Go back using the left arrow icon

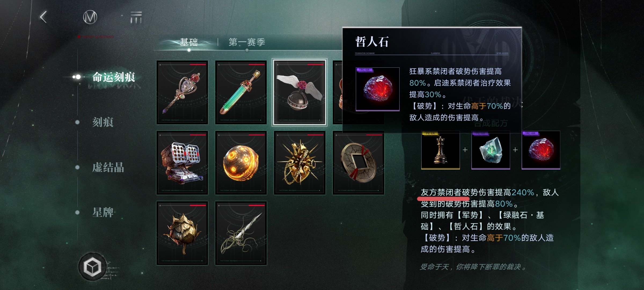click(x=43, y=17)
